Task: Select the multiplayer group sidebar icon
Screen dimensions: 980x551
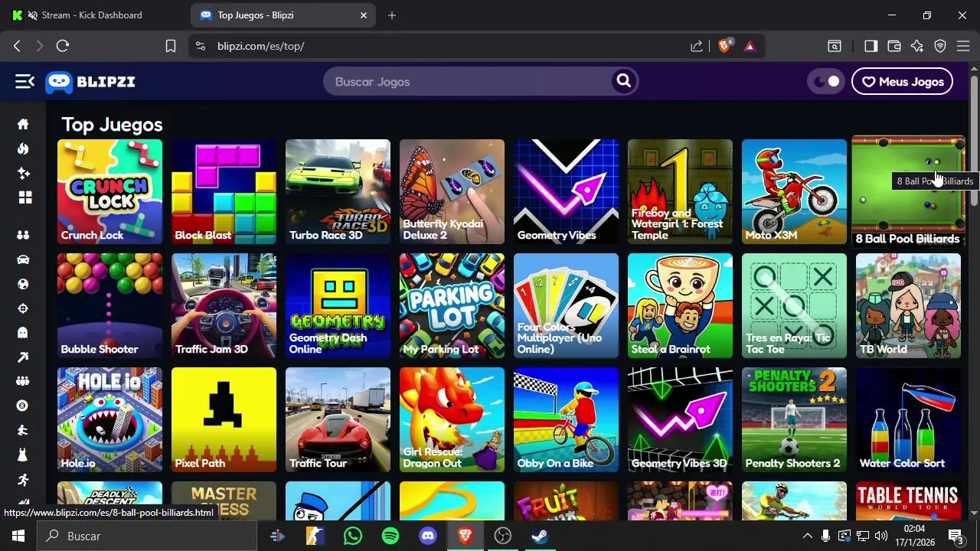Action: point(23,381)
